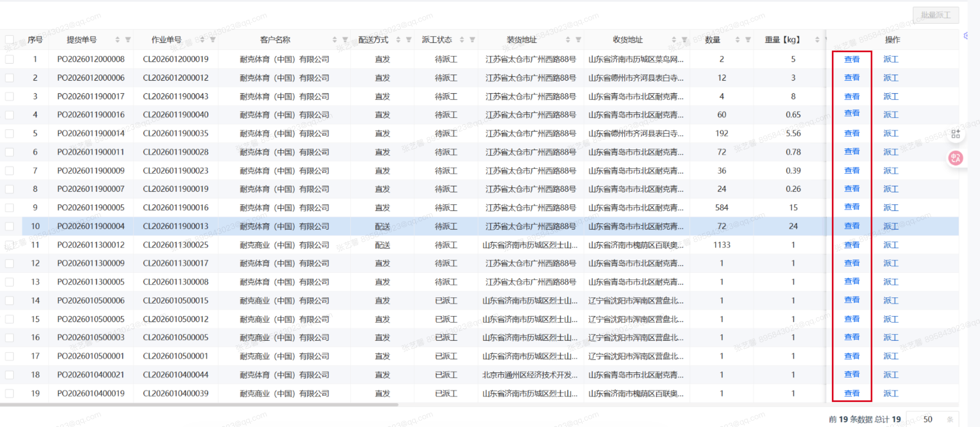
Task: Click 查看 link for order PO2026012000008
Action: point(852,59)
